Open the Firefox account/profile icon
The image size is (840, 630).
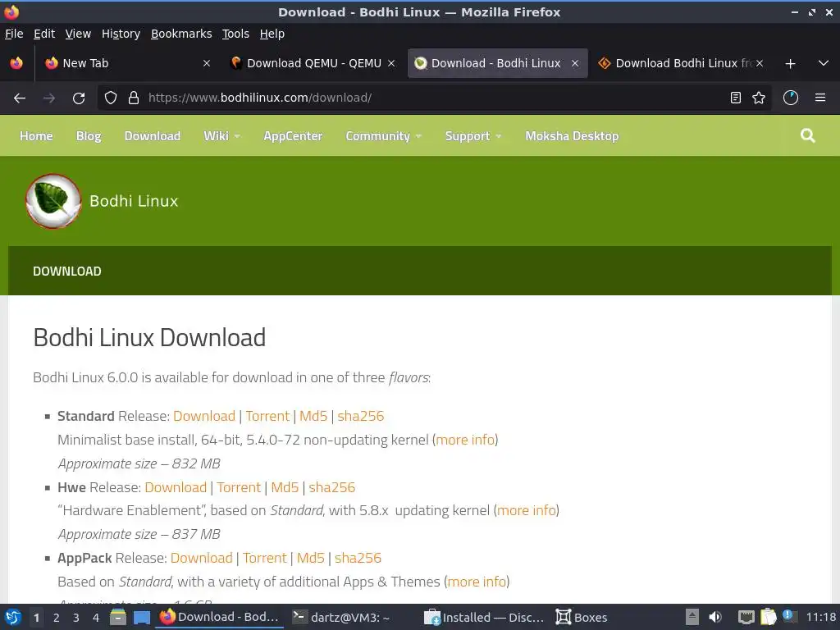(x=791, y=98)
